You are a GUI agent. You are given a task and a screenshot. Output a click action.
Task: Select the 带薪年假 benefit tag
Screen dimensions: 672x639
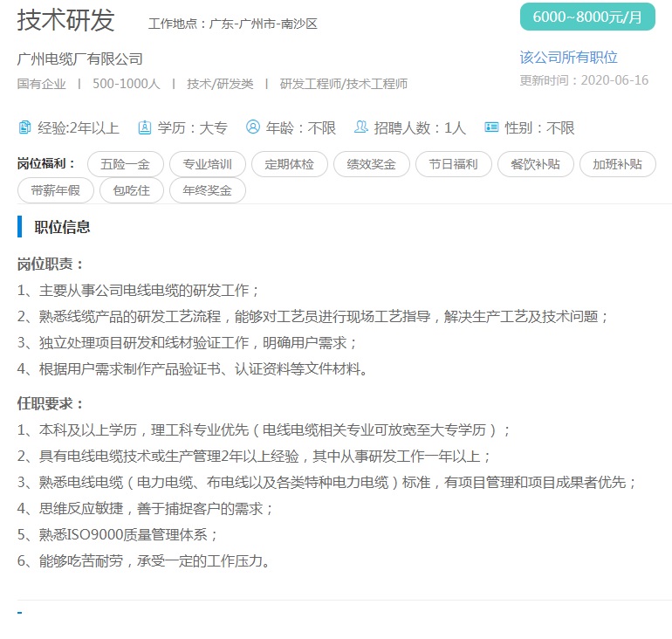click(x=56, y=190)
